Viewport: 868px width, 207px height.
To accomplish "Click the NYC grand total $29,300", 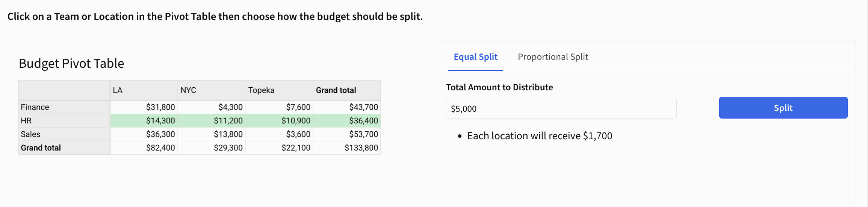I will pos(228,148).
